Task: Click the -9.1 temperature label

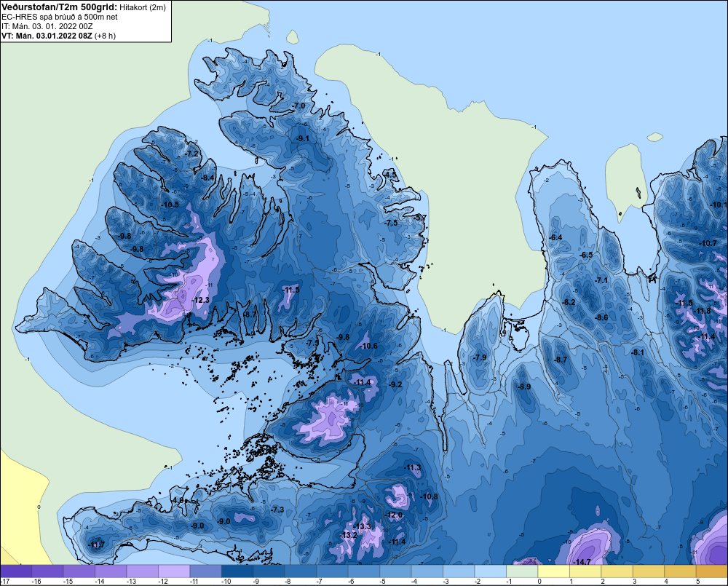Action: pyautogui.click(x=303, y=138)
